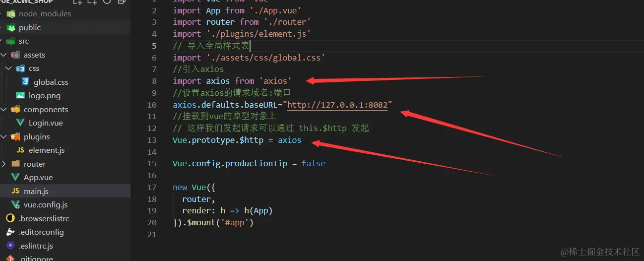Click the Vue icon beside App.vue
Image resolution: width=644 pixels, height=261 pixels.
15,177
